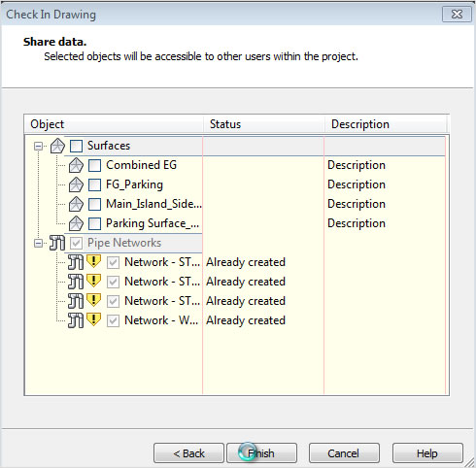Enable the Combined EG checkbox
Screen dimensions: 476x468
click(94, 165)
